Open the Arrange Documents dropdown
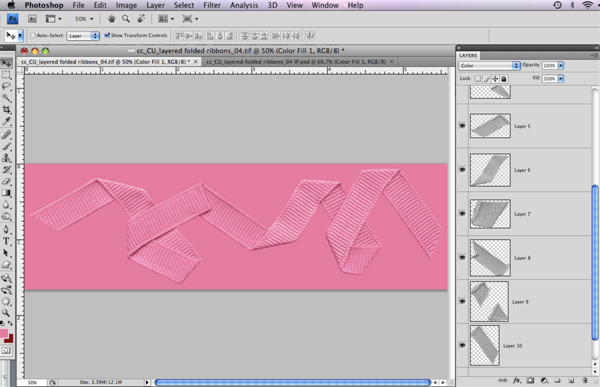The height and width of the screenshot is (387, 600). coord(166,19)
